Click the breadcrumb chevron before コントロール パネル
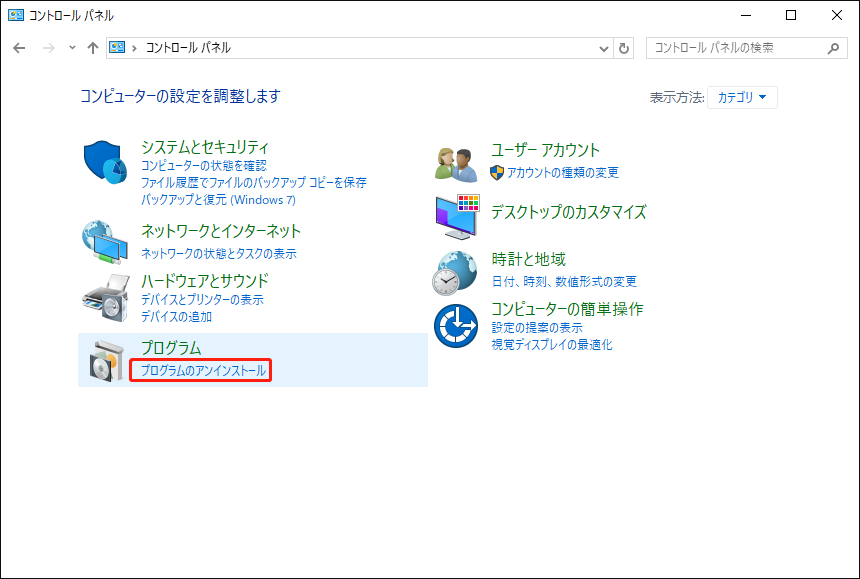Viewport: 860px width, 579px height. [134, 48]
